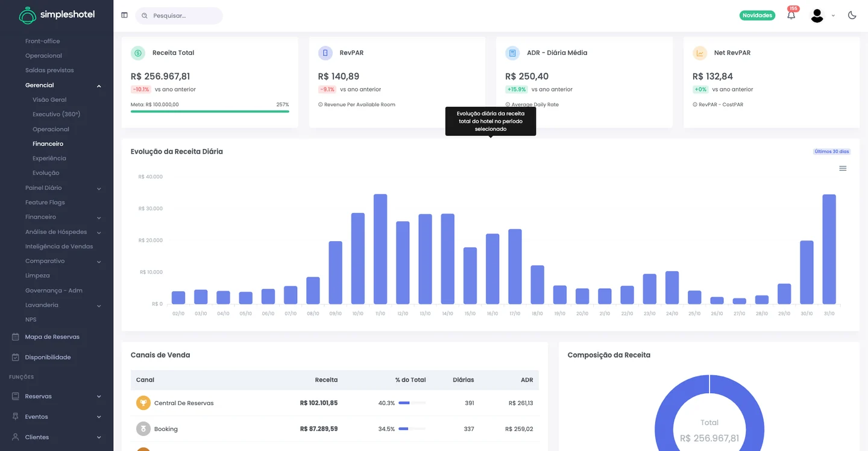Screen dimensions: 868x451
Task: Open the chart hamburger menu
Action: (x=843, y=168)
